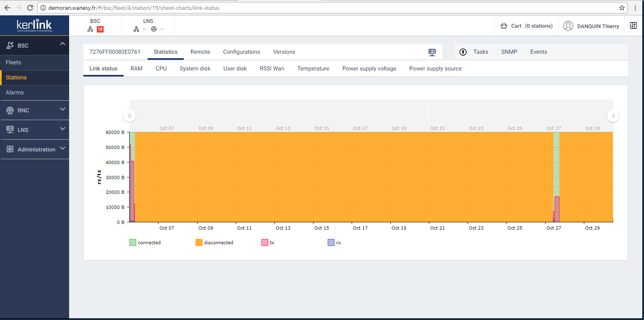
Task: Click the BSC network icon in top bar
Action: pos(90,29)
